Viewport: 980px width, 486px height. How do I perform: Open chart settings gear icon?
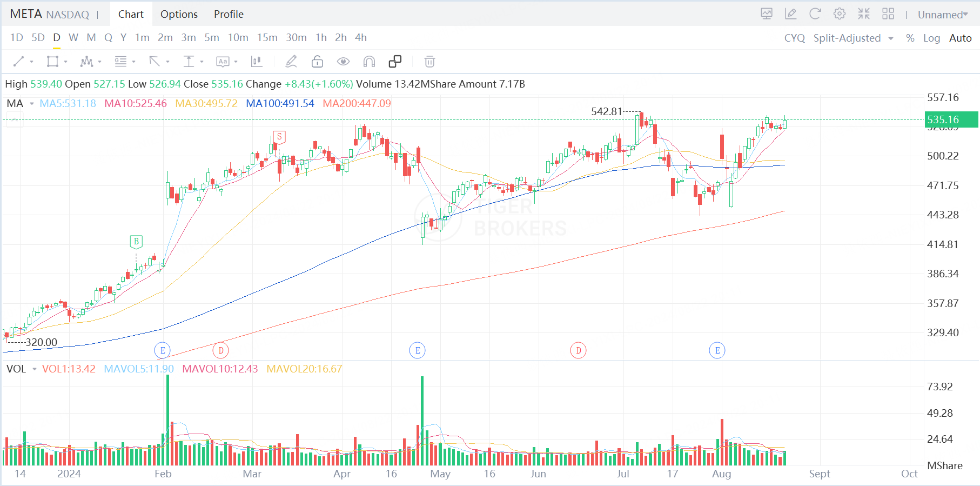[x=839, y=14]
